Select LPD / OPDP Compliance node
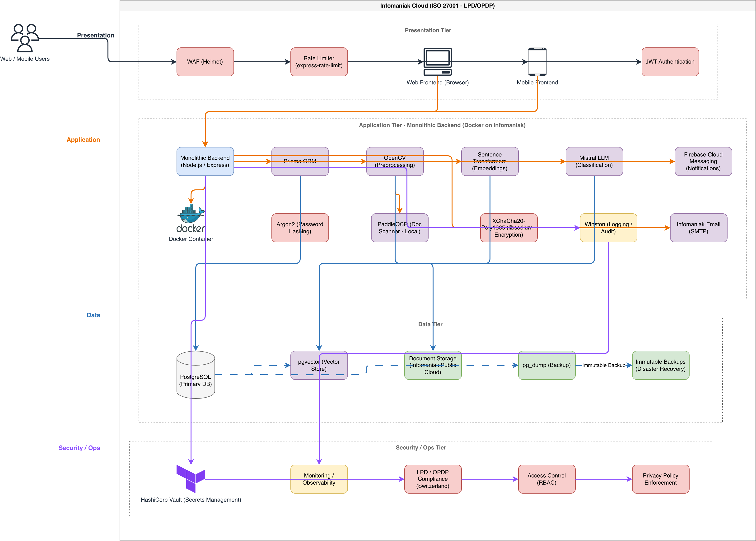The height and width of the screenshot is (541, 756). [433, 479]
